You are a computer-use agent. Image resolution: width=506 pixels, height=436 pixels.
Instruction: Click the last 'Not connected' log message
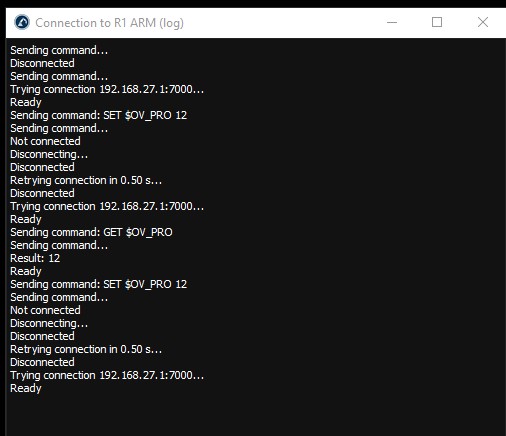[x=45, y=310]
